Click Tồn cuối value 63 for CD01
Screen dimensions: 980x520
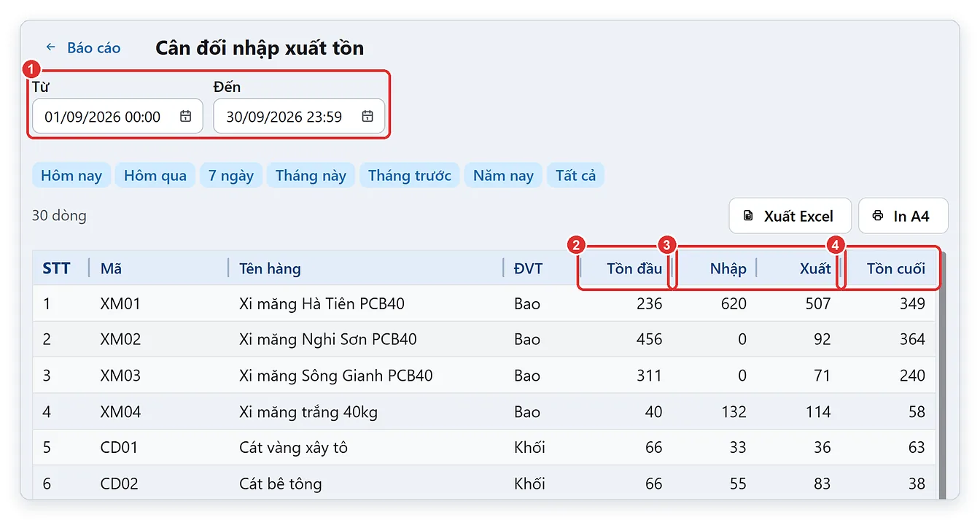pyautogui.click(x=917, y=447)
